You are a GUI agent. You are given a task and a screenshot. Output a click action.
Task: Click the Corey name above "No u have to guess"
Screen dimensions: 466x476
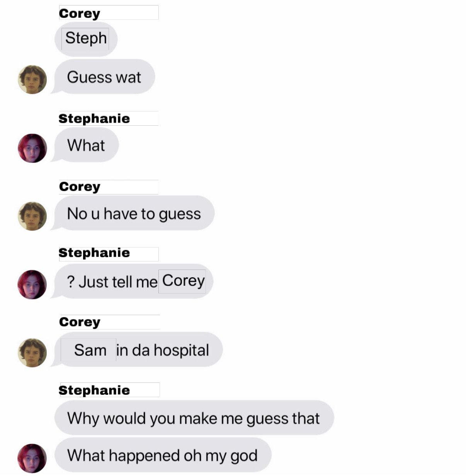click(80, 186)
